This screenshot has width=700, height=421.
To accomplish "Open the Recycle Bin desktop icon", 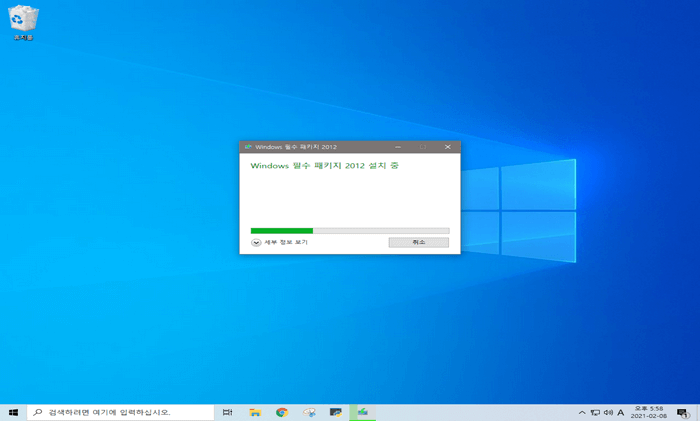I will pyautogui.click(x=23, y=22).
